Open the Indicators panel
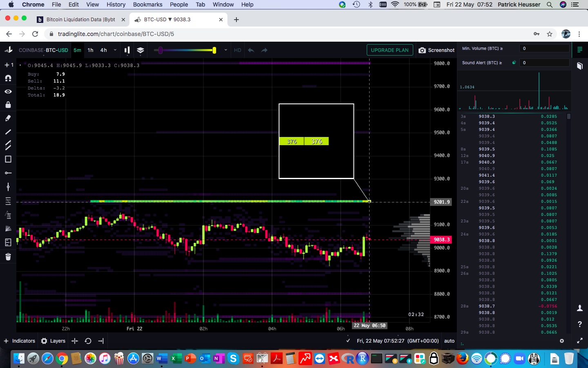 tap(20, 341)
